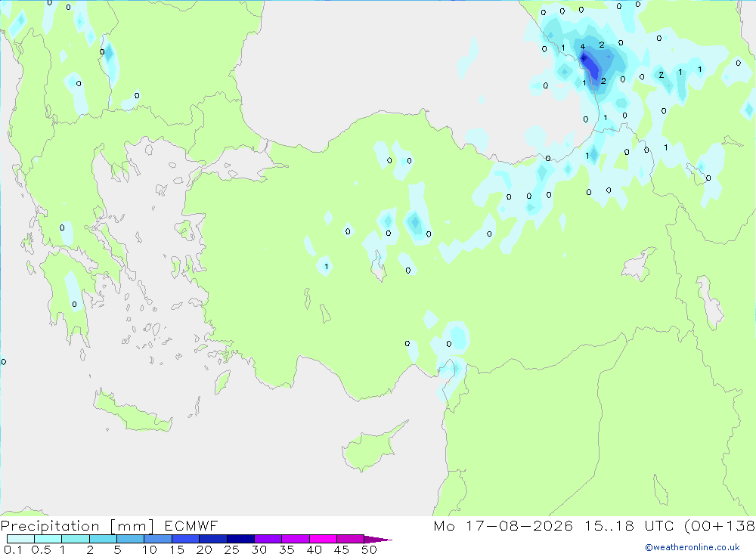Click the 0.1–0.5 mm legend color swatch
This screenshot has height=554, width=756.
tap(20, 539)
